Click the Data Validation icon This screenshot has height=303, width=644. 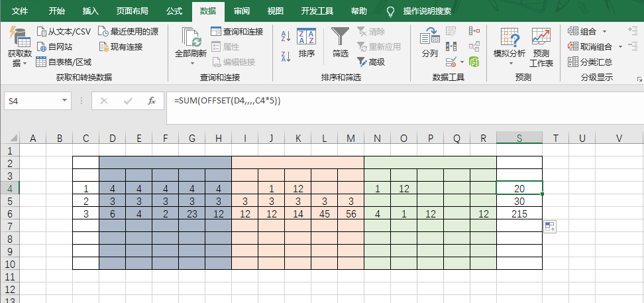pyautogui.click(x=451, y=62)
